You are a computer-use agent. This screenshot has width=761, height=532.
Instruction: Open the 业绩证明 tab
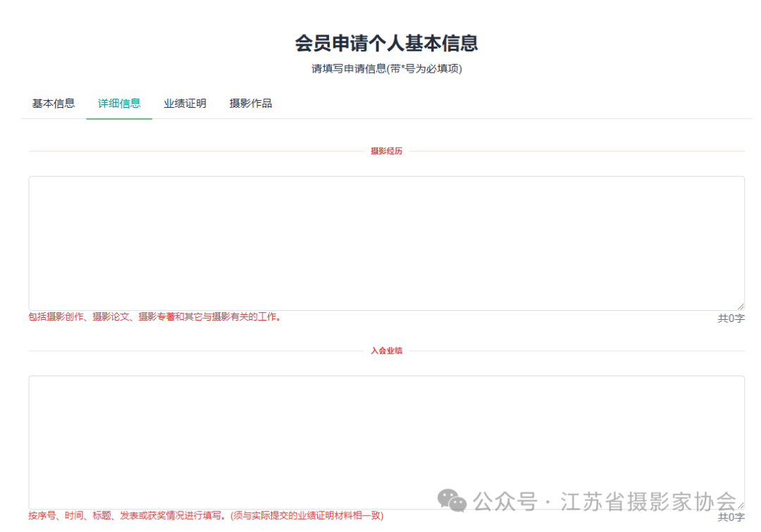pos(185,104)
